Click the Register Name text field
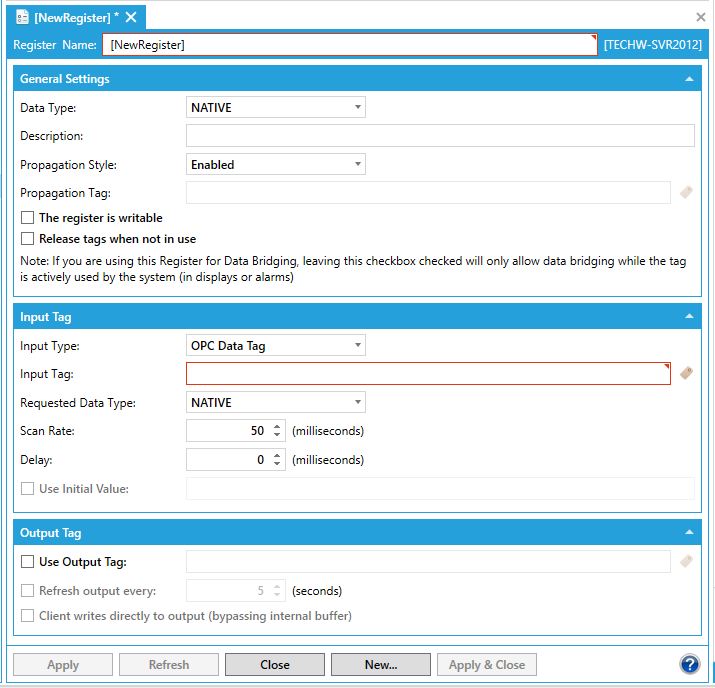Image resolution: width=715 pixels, height=688 pixels. tap(349, 45)
